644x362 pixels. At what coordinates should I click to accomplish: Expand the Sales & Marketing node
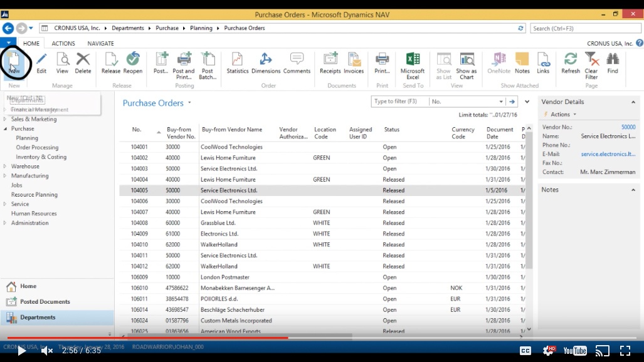pyautogui.click(x=5, y=119)
